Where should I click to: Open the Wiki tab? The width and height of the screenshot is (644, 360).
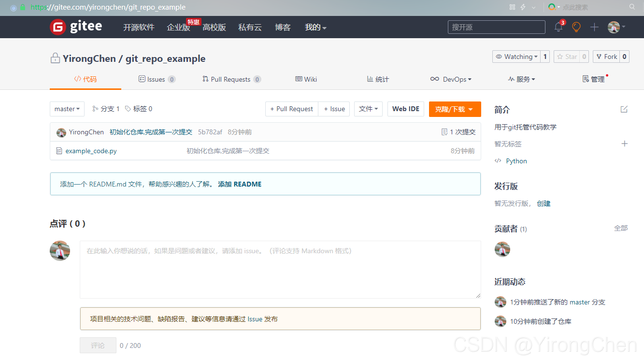[x=306, y=79]
